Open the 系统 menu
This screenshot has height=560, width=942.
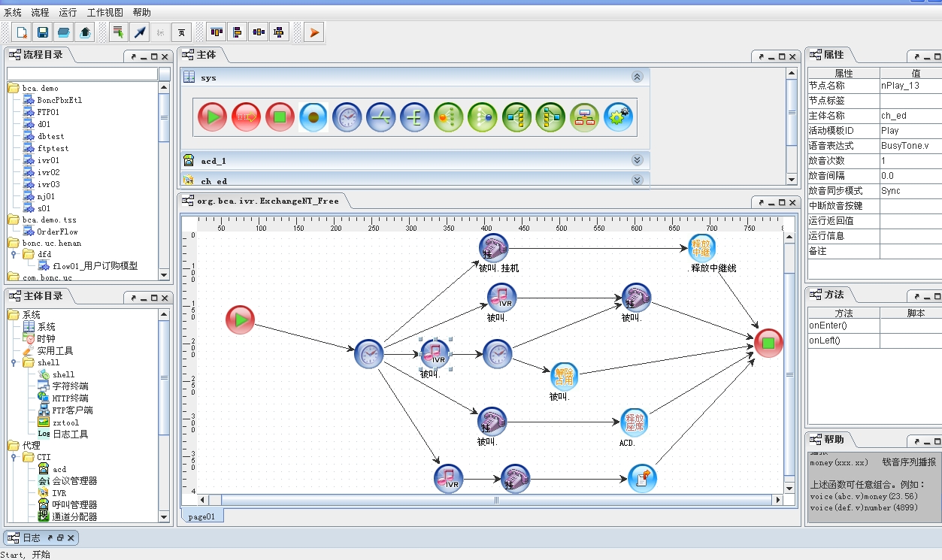(x=13, y=13)
